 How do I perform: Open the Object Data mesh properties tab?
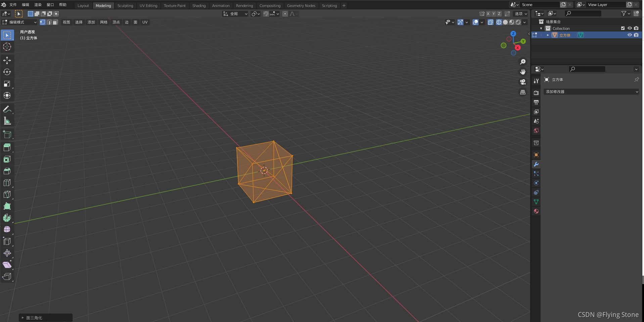(536, 202)
